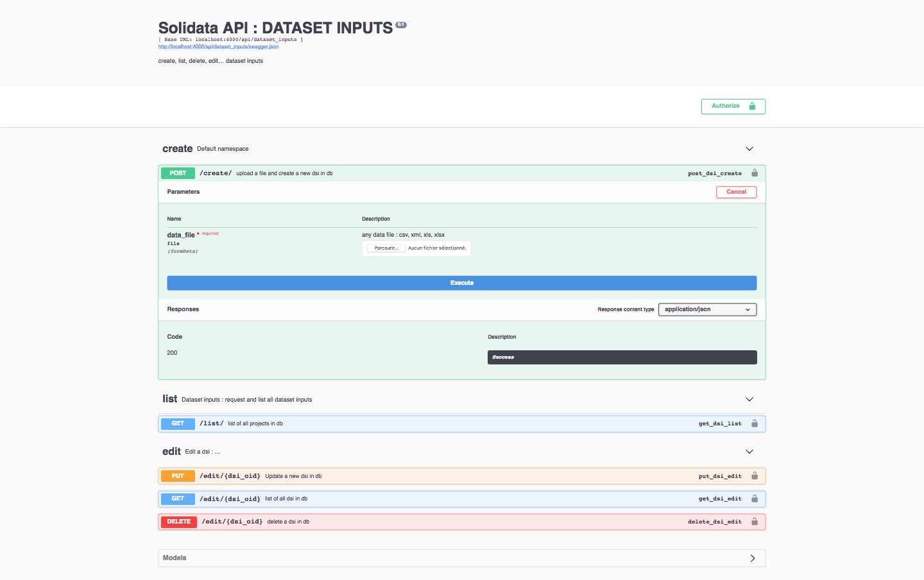Click the 'Success' response description box

[622, 357]
